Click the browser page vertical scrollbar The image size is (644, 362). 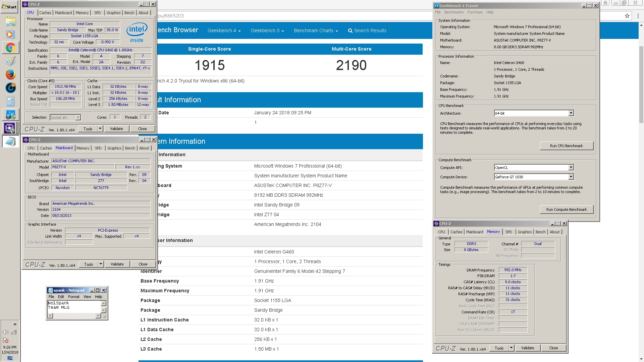click(x=641, y=84)
